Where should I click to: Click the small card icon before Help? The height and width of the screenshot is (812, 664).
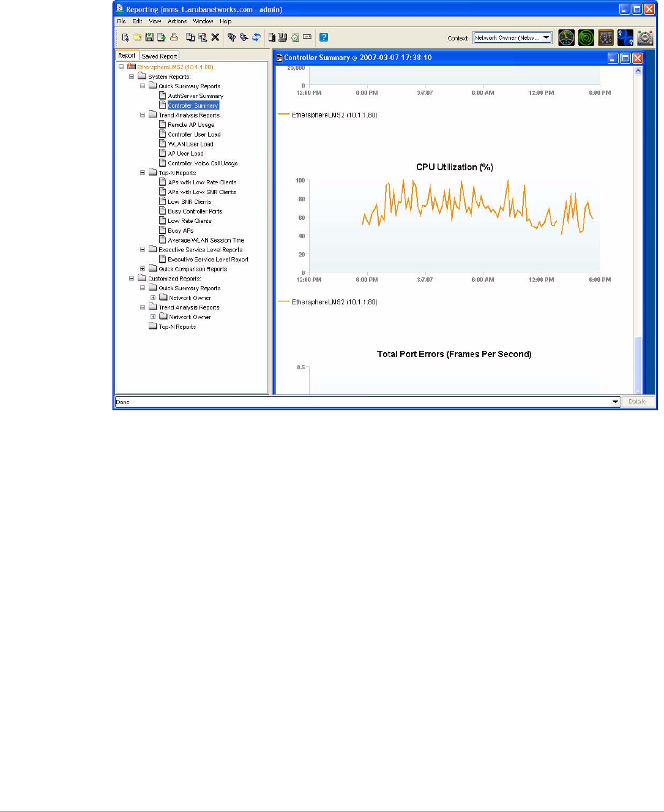[x=307, y=37]
